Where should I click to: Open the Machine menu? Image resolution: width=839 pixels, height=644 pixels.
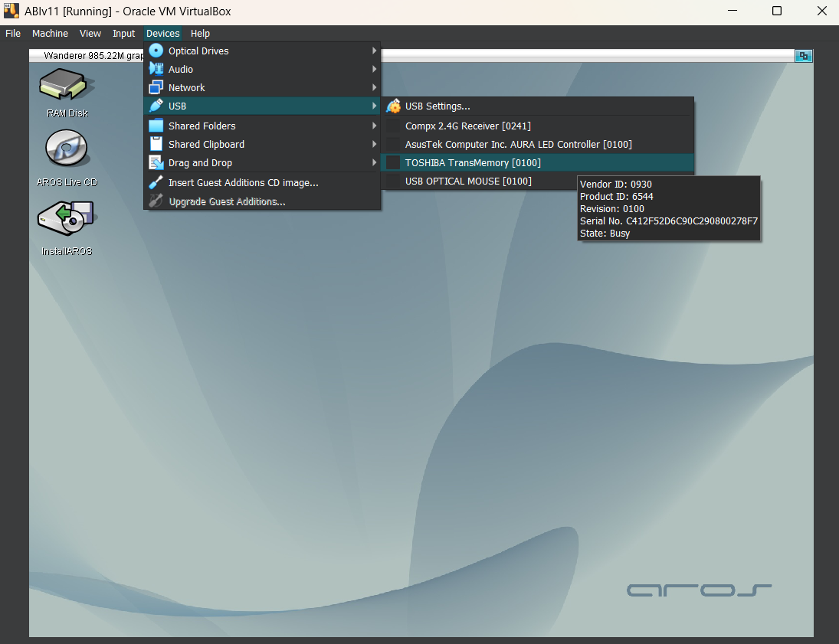pos(50,33)
